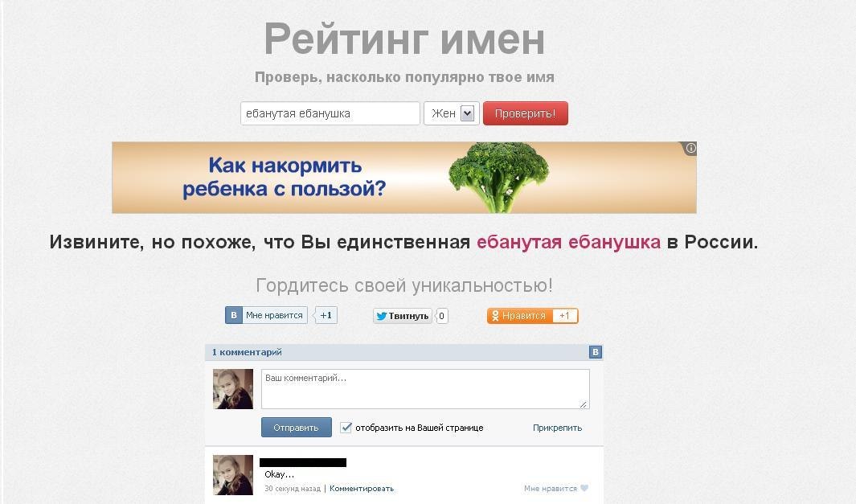Open the Жен gender dropdown
This screenshot has height=504, width=856.
[x=452, y=113]
